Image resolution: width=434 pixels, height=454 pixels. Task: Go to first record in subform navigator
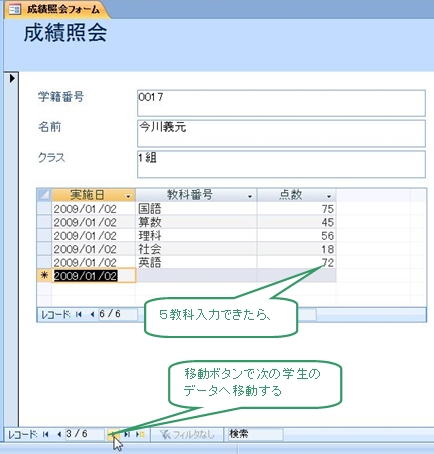click(x=79, y=314)
